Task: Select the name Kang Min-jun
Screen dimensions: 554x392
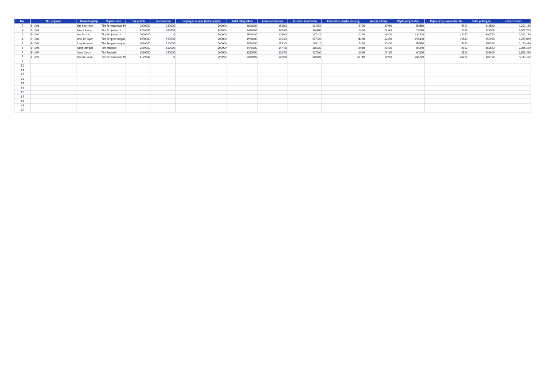Action: point(89,48)
